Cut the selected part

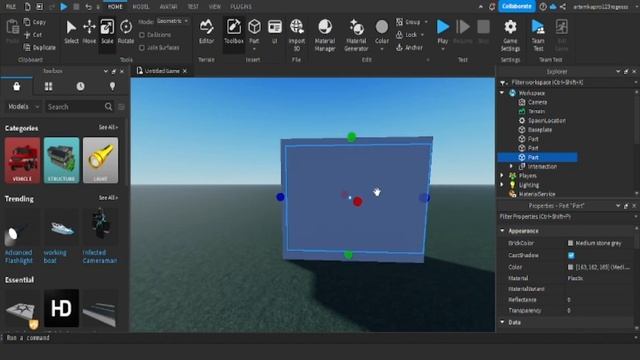33,35
